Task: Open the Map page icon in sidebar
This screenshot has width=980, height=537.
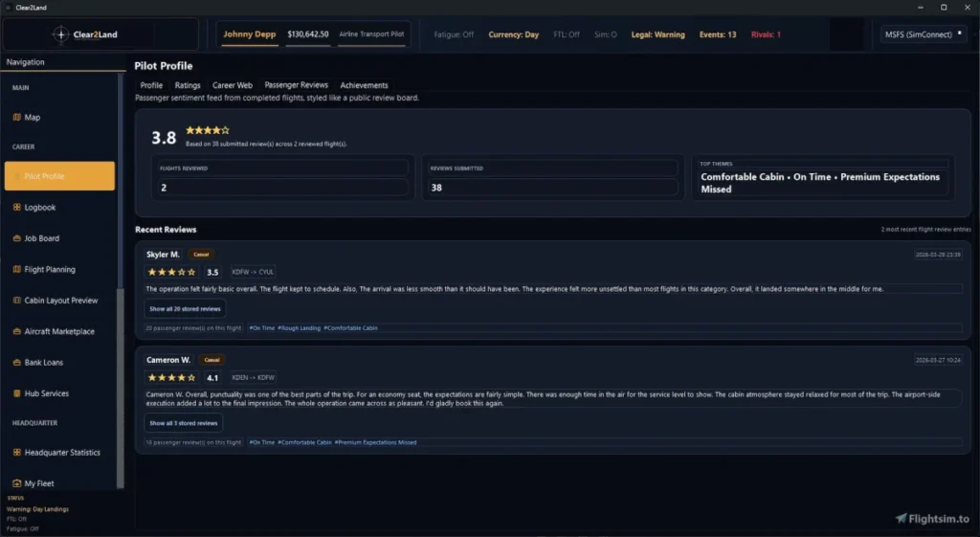Action: [x=17, y=118]
